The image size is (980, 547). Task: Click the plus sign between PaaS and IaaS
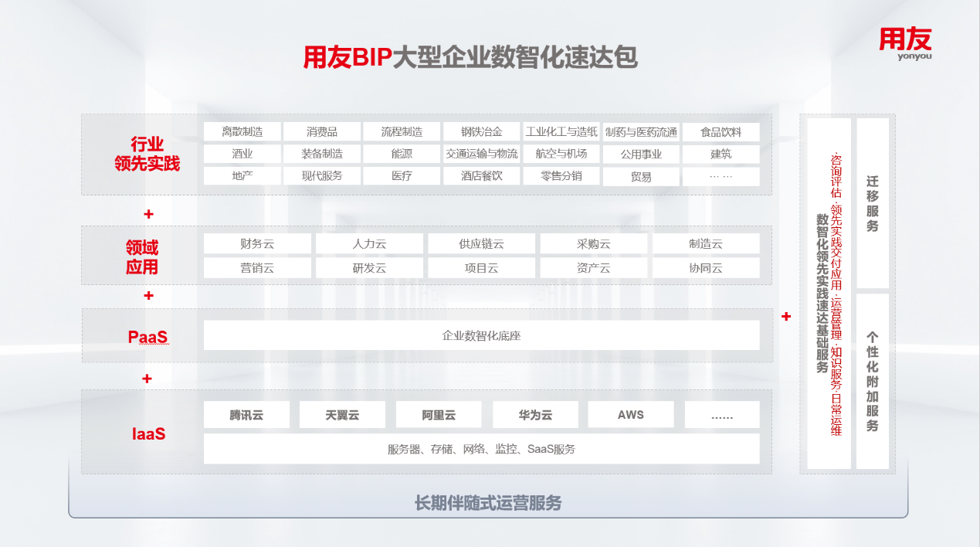[147, 379]
